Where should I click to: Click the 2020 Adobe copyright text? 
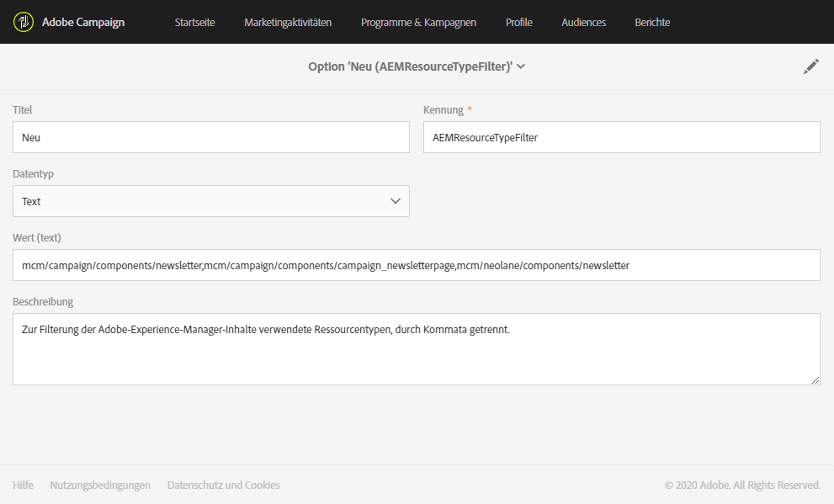point(742,485)
